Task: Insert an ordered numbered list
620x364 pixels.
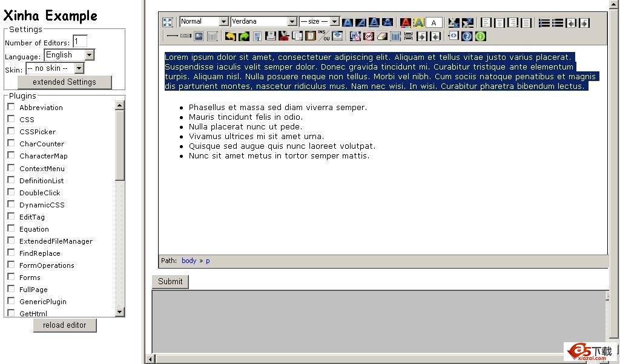Action: 544,22
